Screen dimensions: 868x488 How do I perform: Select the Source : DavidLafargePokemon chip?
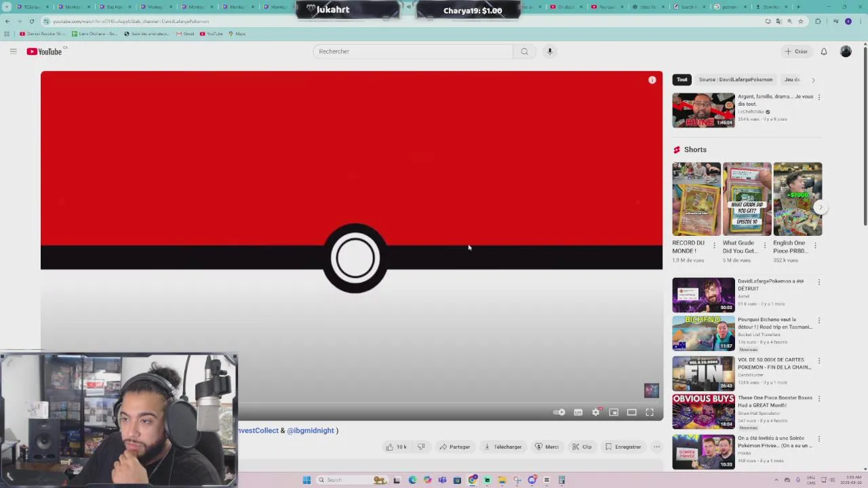(736, 80)
